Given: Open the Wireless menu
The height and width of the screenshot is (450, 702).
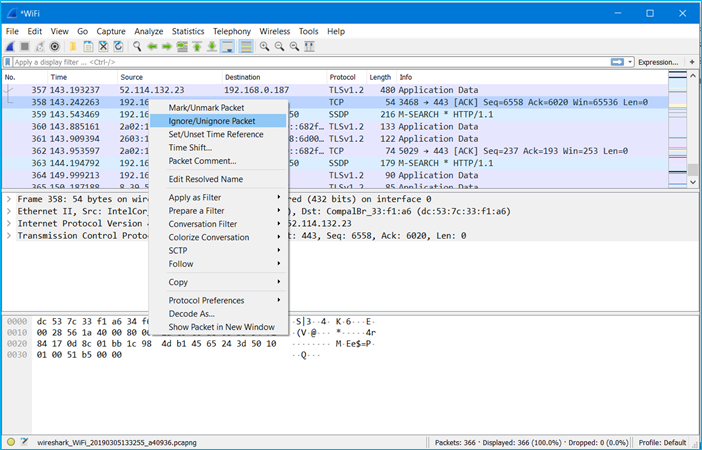Looking at the screenshot, I should click(274, 31).
